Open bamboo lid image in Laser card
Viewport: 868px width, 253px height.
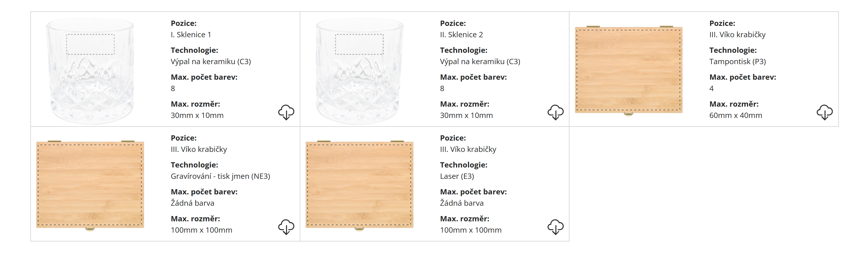click(x=359, y=185)
